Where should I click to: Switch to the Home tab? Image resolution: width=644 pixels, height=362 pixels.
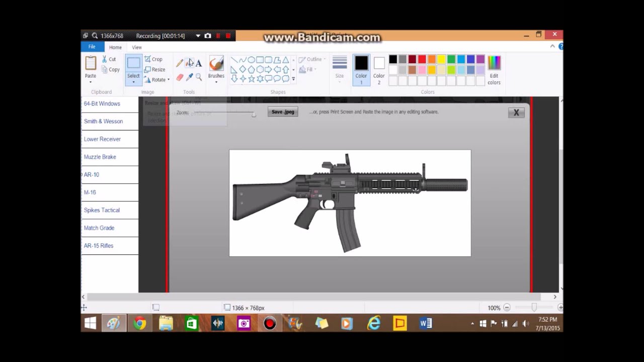(x=115, y=47)
